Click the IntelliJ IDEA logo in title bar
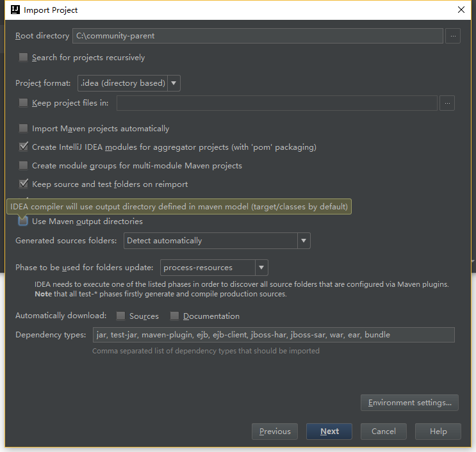The width and height of the screenshot is (476, 452). click(15, 10)
